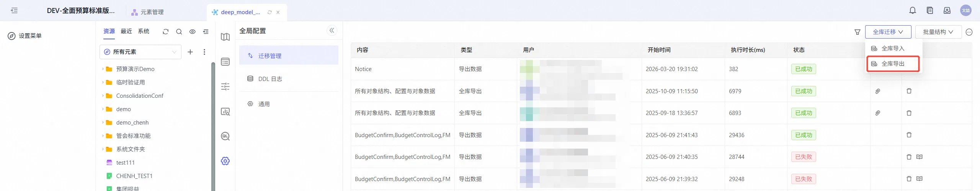Open the map icon in vertical toolbar
The image size is (980, 191).
225,37
